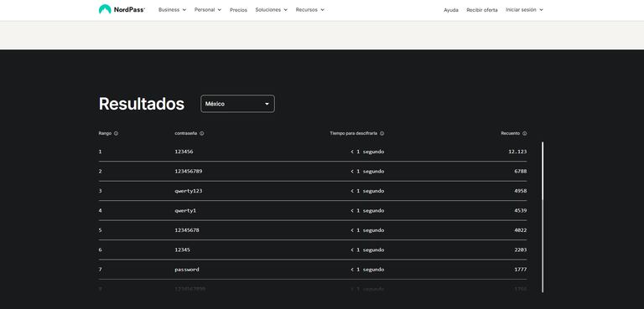Click the count 4022
Viewport: 644px width, 309px height.
pyautogui.click(x=521, y=230)
